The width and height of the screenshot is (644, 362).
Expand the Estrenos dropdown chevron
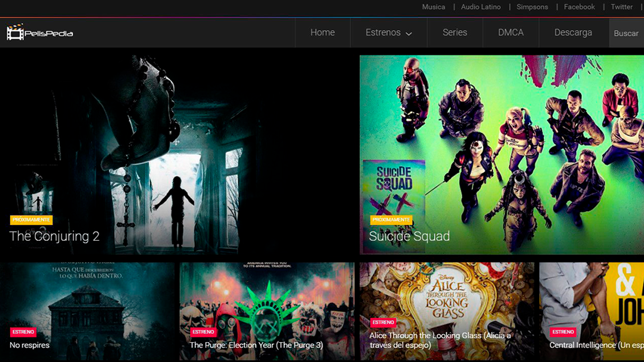coord(409,34)
